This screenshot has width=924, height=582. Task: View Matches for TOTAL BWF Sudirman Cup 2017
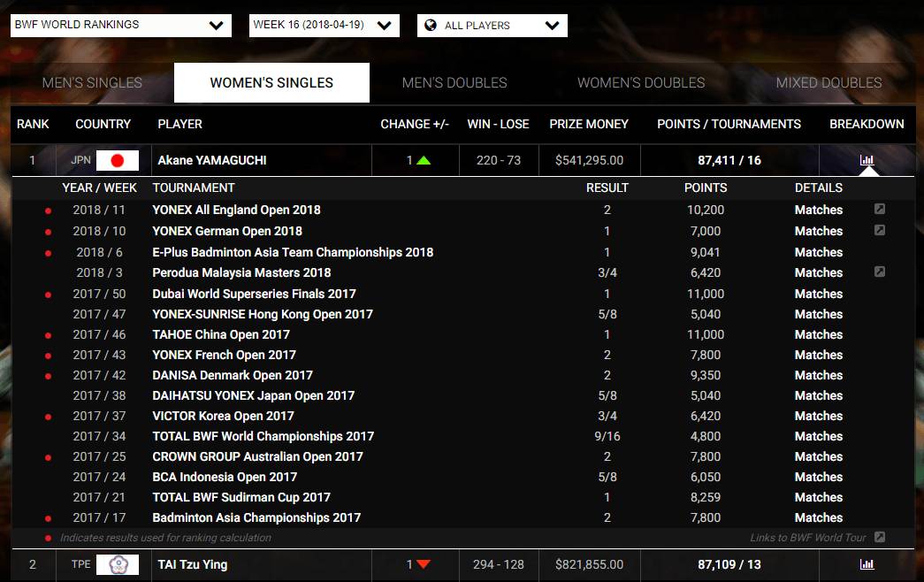819,497
